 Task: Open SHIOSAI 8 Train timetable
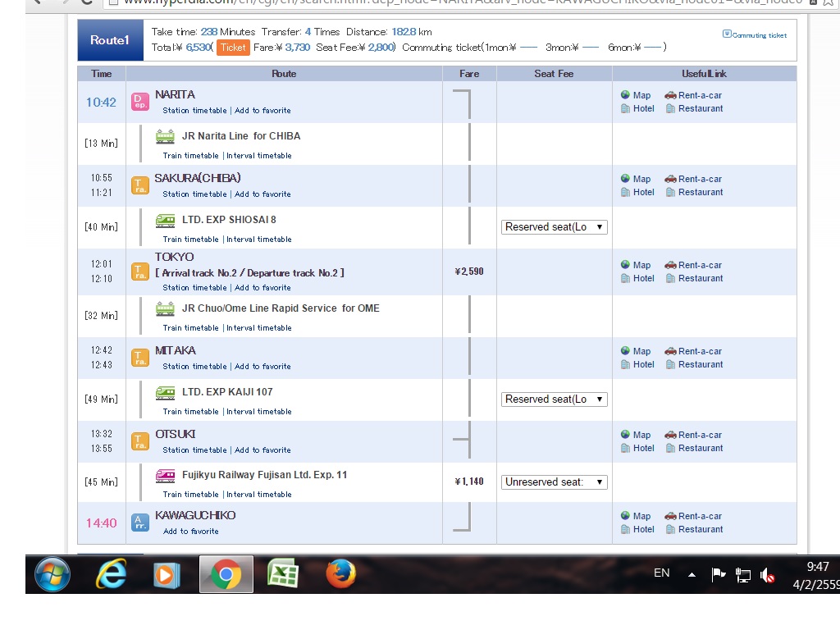[x=190, y=240]
